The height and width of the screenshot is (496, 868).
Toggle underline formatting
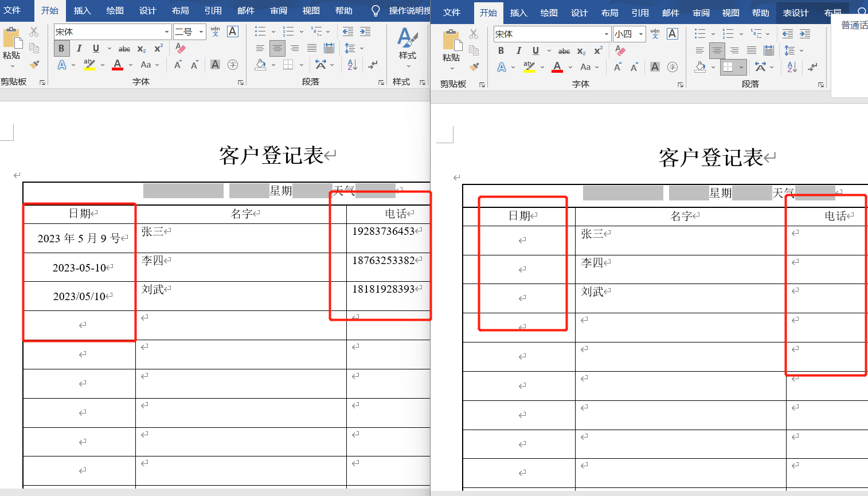click(95, 48)
